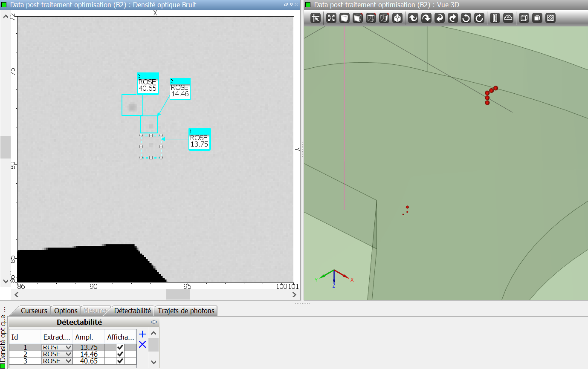Delete the detectability entry with the blue X

[x=142, y=344]
